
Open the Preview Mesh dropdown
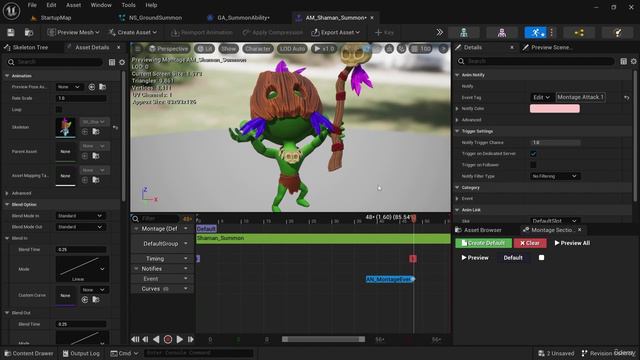(x=73, y=32)
